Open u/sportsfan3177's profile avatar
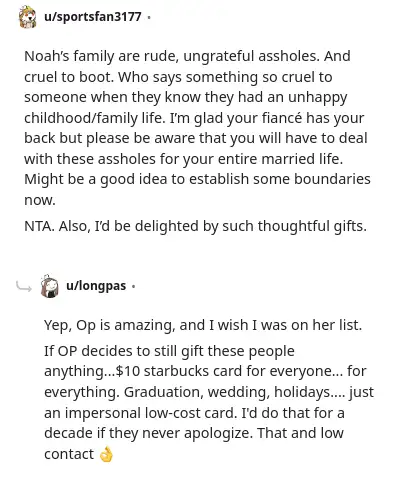Viewport: 400px width, 489px height. (27, 17)
